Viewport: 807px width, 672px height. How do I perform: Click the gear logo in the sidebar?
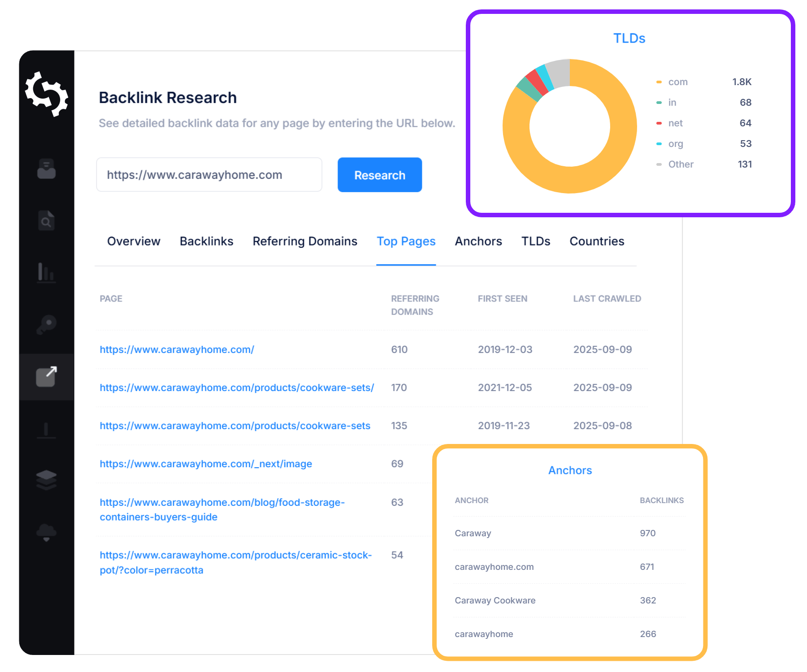click(47, 94)
